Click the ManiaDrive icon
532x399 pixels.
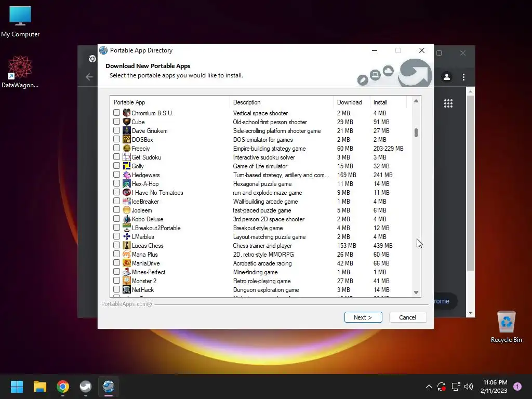[127, 262]
